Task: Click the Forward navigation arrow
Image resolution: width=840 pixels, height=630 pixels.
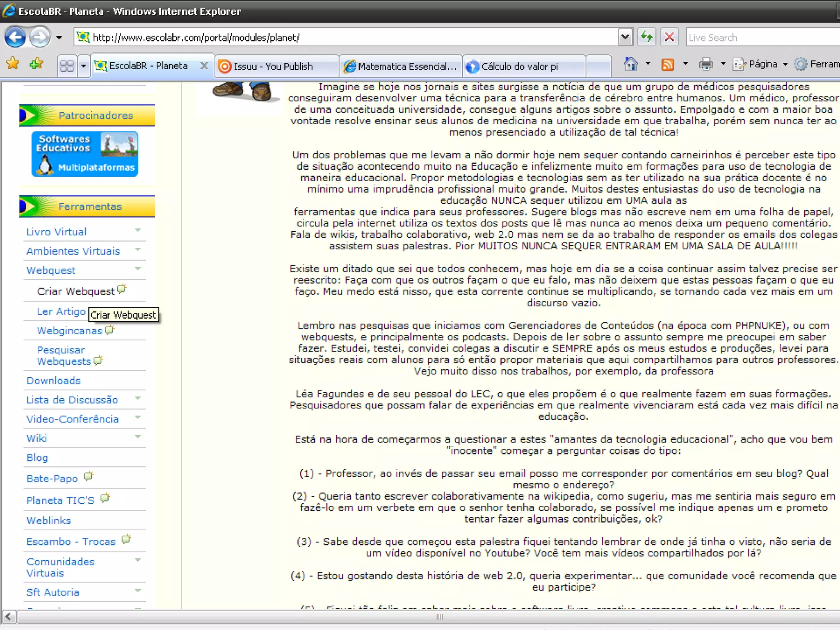Action: click(x=40, y=37)
